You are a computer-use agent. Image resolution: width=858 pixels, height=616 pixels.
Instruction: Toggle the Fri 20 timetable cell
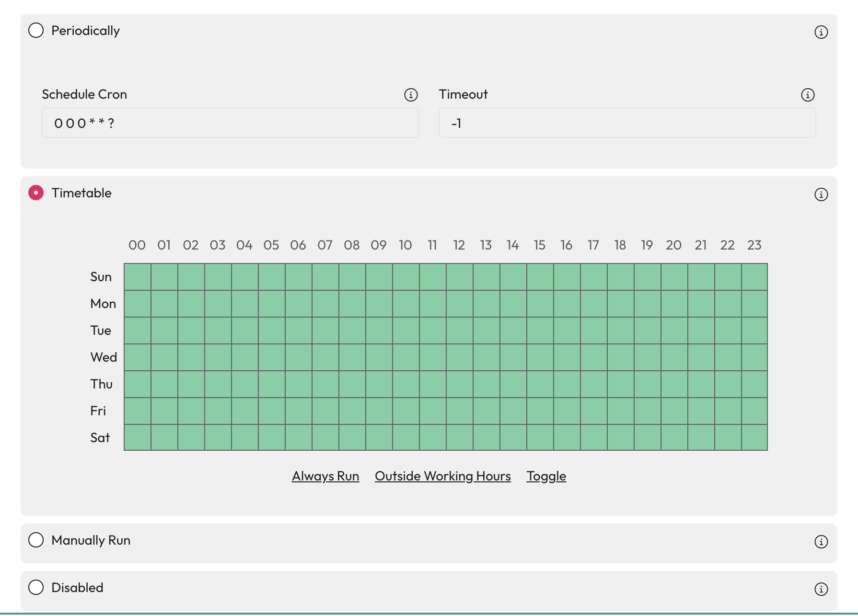click(x=674, y=411)
